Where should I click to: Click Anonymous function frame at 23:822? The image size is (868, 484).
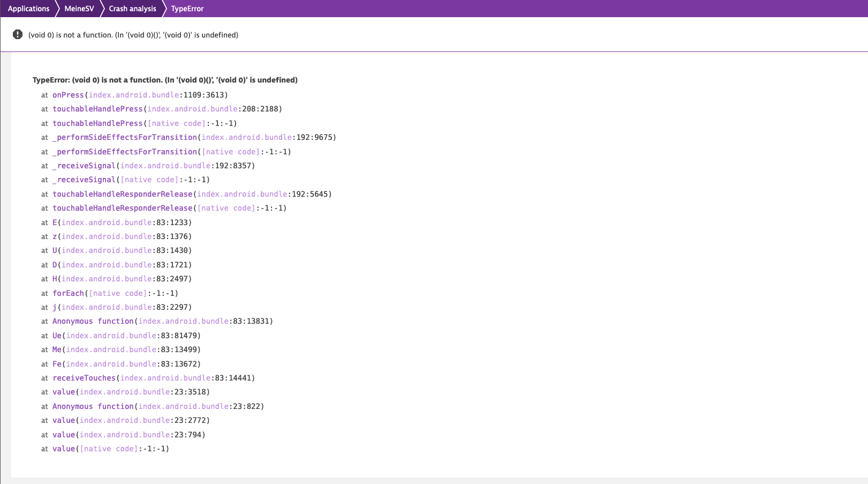pyautogui.click(x=93, y=406)
